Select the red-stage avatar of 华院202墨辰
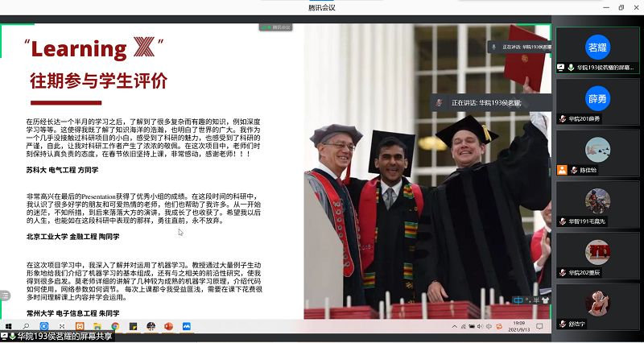644x343 pixels. tap(597, 252)
